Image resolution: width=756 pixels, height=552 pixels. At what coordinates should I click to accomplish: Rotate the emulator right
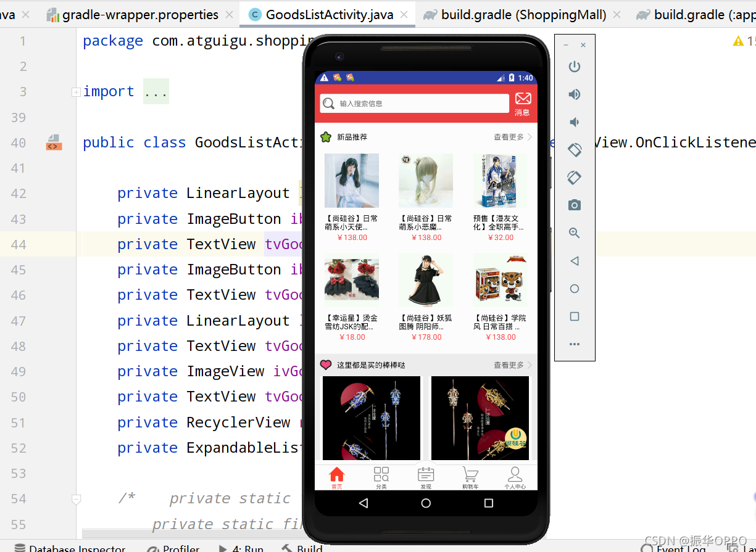click(x=575, y=178)
